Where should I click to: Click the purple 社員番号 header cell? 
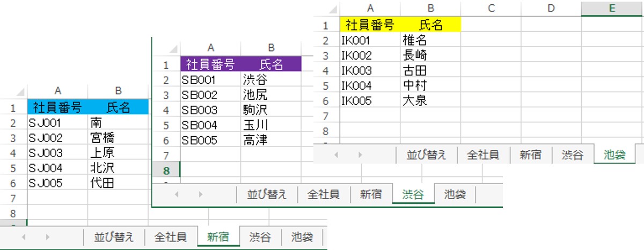coord(211,65)
